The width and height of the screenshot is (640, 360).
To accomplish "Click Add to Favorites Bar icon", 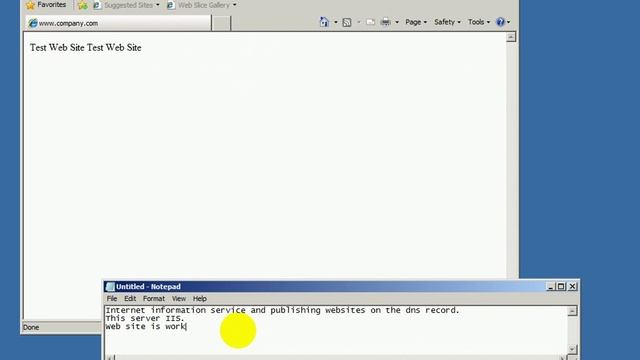I will point(82,5).
